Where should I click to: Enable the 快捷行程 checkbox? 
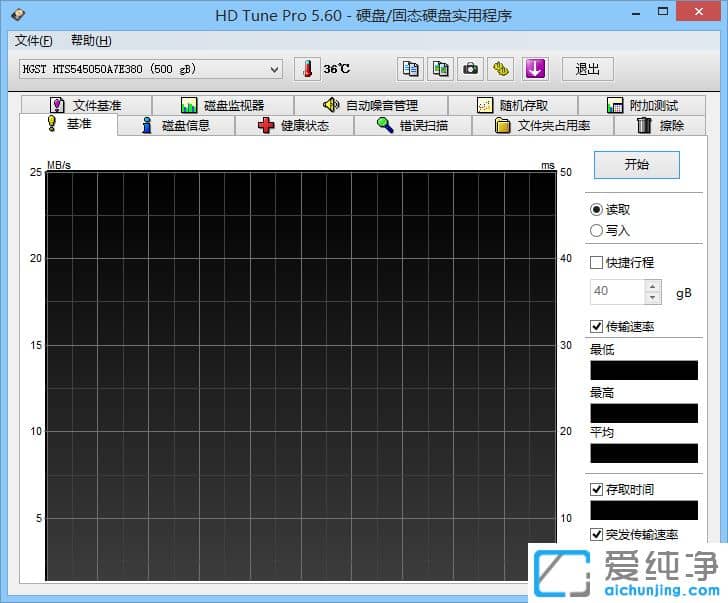[596, 263]
